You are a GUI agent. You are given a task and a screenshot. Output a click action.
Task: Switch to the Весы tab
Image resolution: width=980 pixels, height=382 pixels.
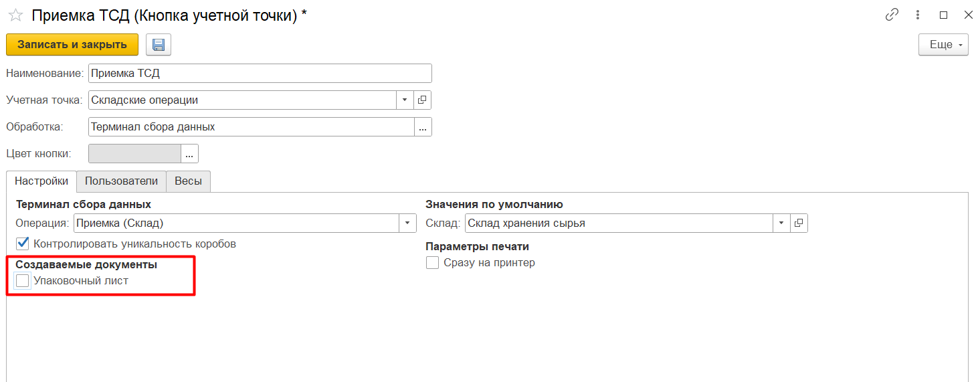coord(188,181)
